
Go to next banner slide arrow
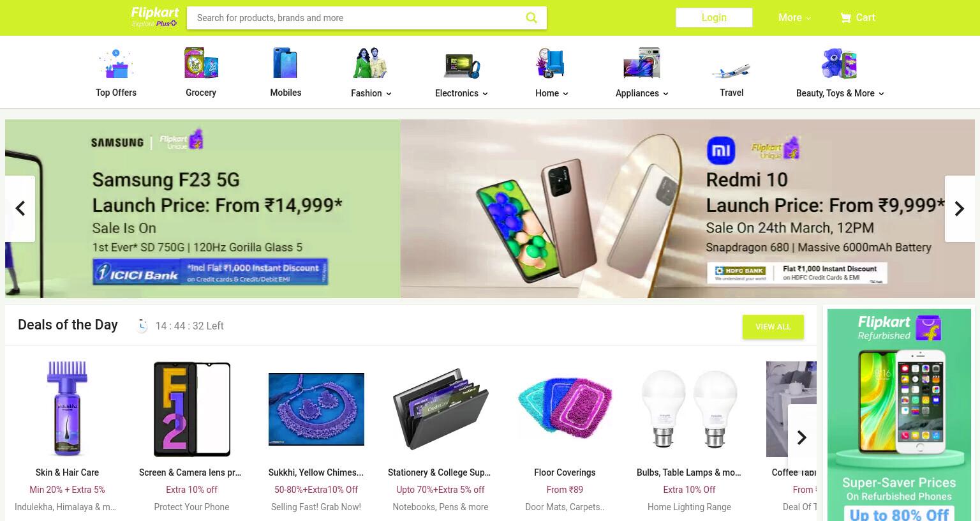pos(960,209)
